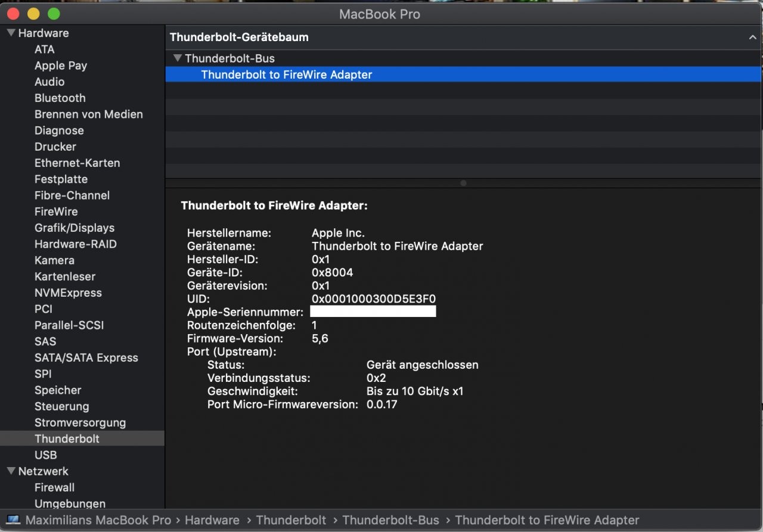Open the Kamera category
Viewport: 763px width, 532px height.
tap(54, 260)
